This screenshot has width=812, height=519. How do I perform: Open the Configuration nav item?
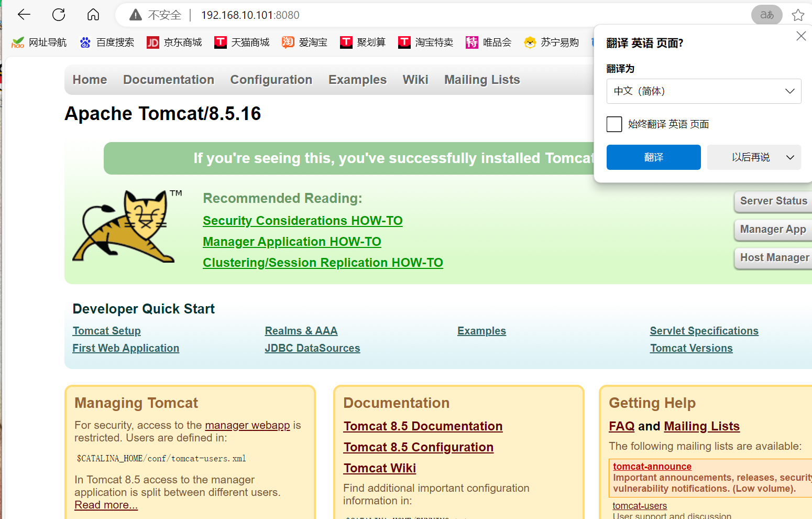271,80
